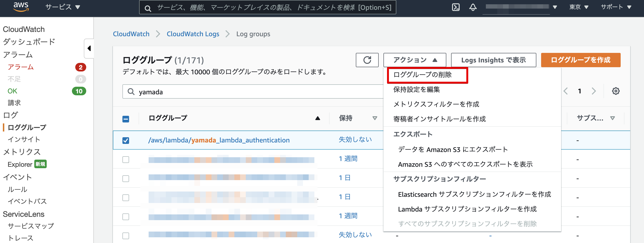
Task: Select Lambda サブスクリプションフィルターを作成
Action: (x=467, y=209)
